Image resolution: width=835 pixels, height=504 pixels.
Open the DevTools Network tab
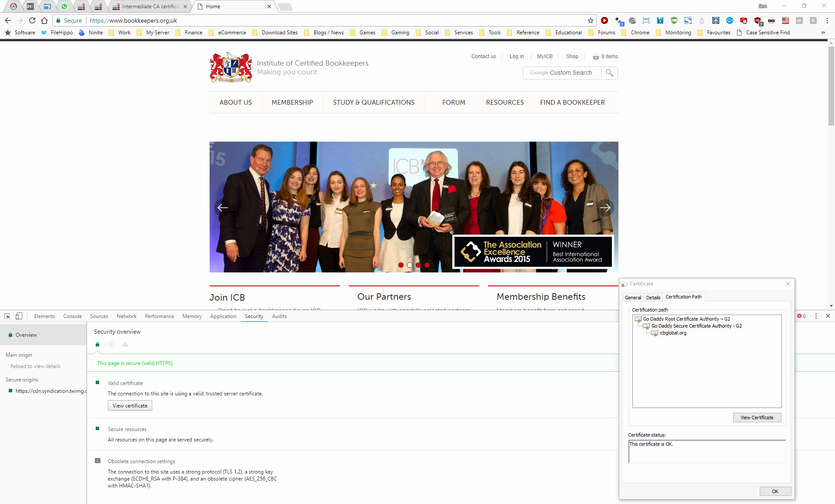point(127,316)
